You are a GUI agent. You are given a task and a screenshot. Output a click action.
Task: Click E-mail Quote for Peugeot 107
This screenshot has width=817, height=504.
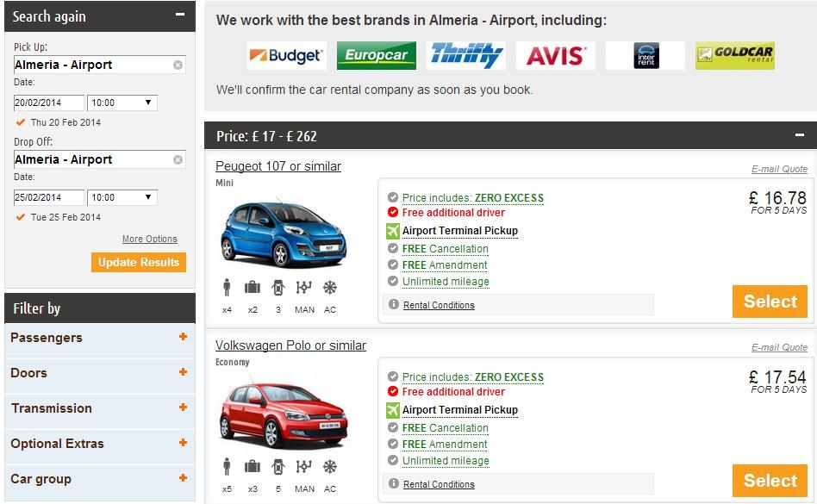point(779,169)
